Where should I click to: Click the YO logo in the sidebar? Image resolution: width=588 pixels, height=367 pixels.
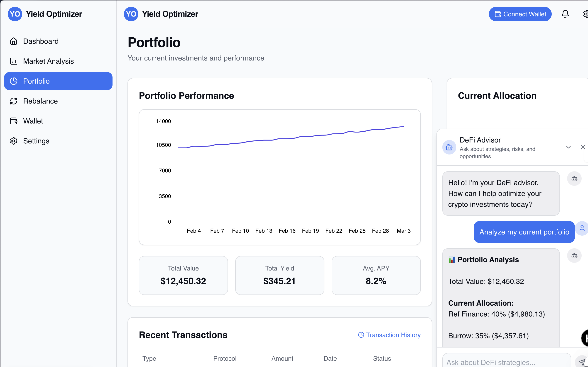point(15,14)
